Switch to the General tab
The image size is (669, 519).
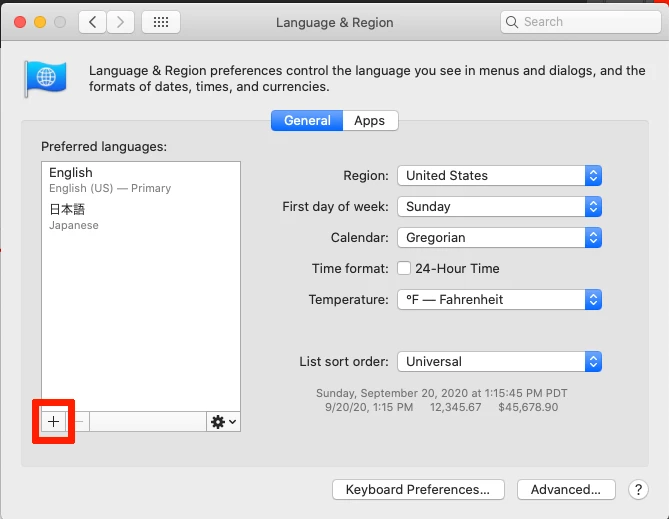pyautogui.click(x=307, y=120)
